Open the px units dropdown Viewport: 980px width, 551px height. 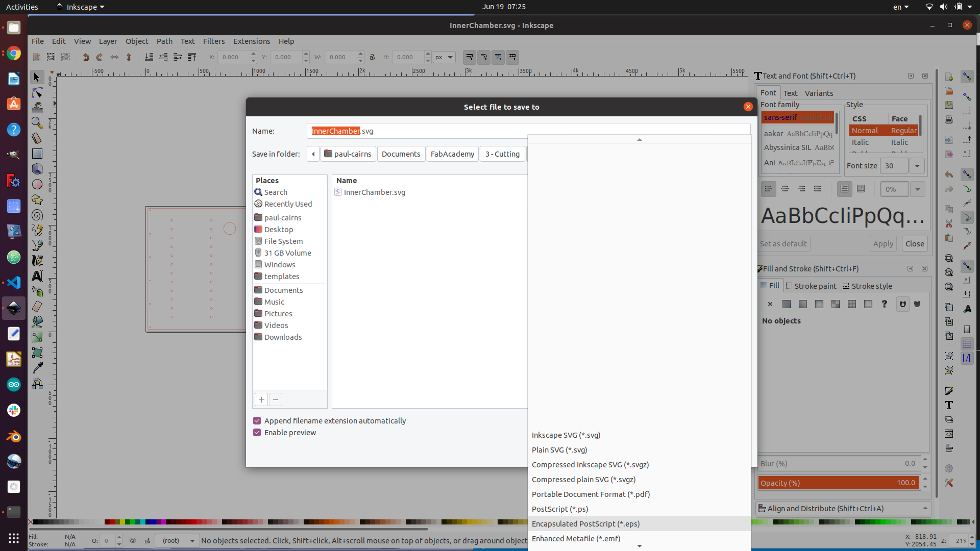coord(444,57)
